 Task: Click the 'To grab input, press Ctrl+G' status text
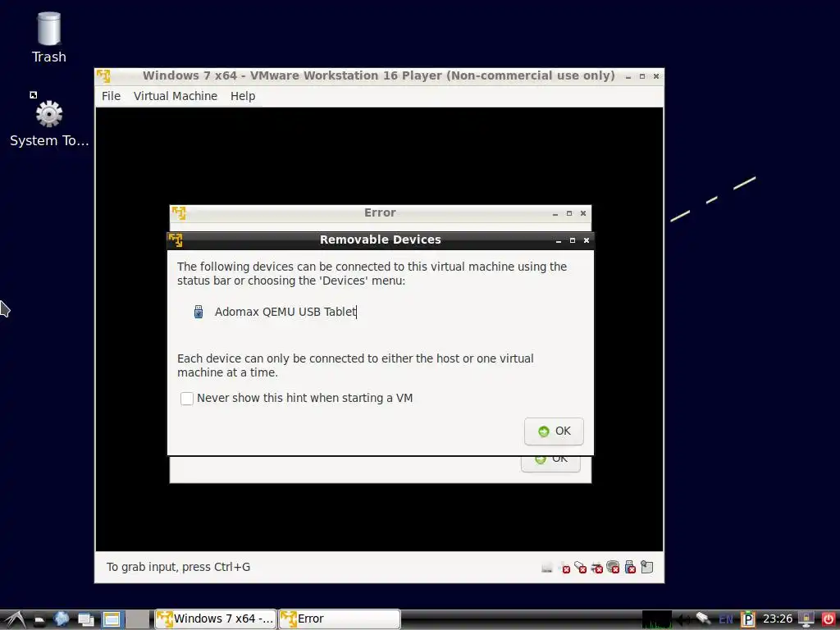point(178,567)
